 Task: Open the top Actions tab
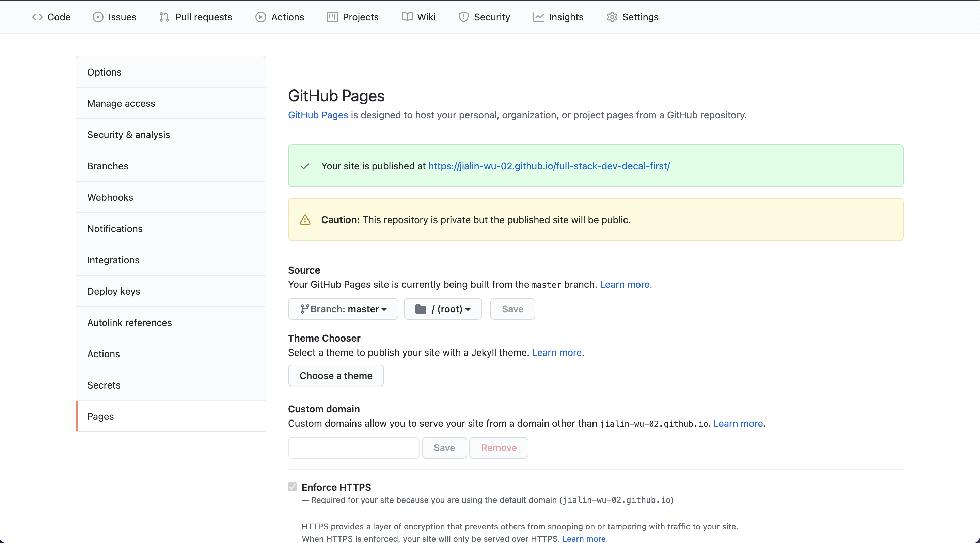[280, 17]
